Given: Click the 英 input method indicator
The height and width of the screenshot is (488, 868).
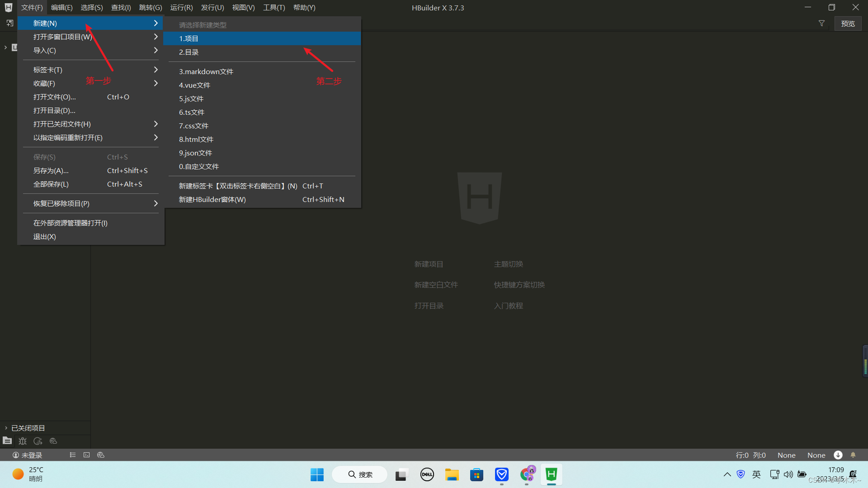Looking at the screenshot, I should 756,474.
